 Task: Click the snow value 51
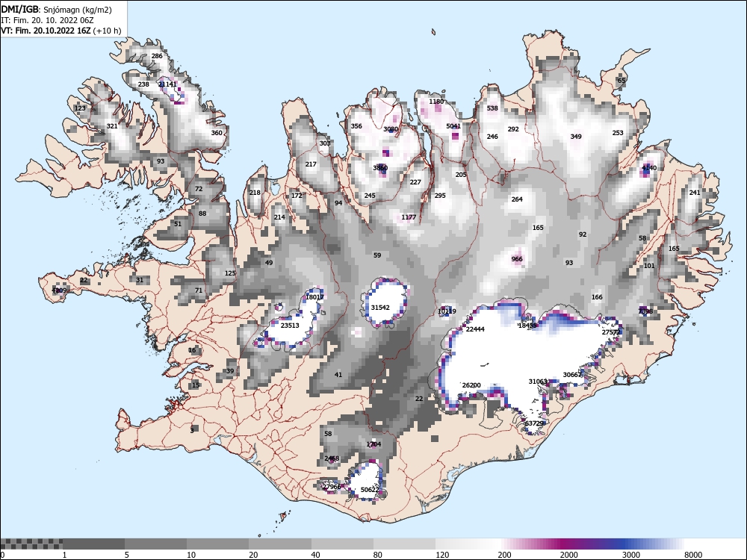click(178, 224)
